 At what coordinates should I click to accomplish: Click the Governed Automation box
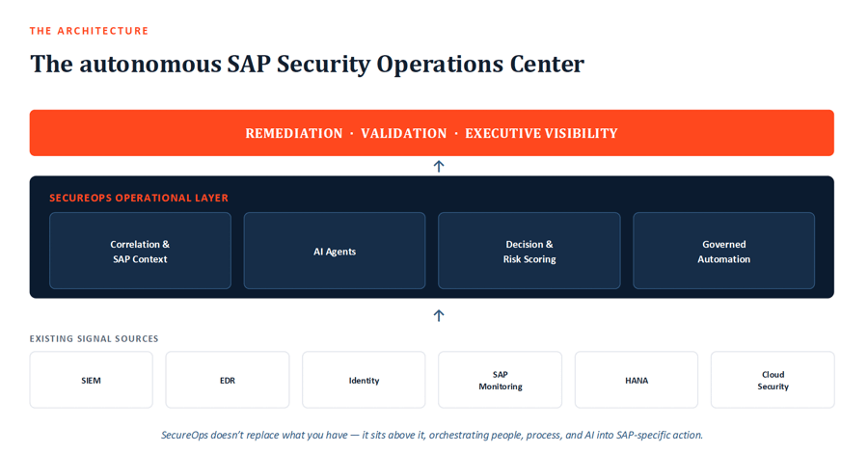[723, 251]
